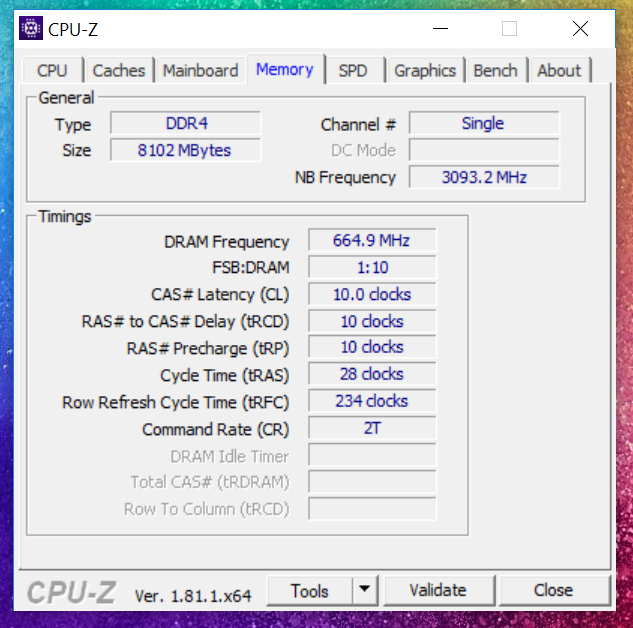Click the NB Frequency label
The image size is (633, 628).
pos(345,178)
